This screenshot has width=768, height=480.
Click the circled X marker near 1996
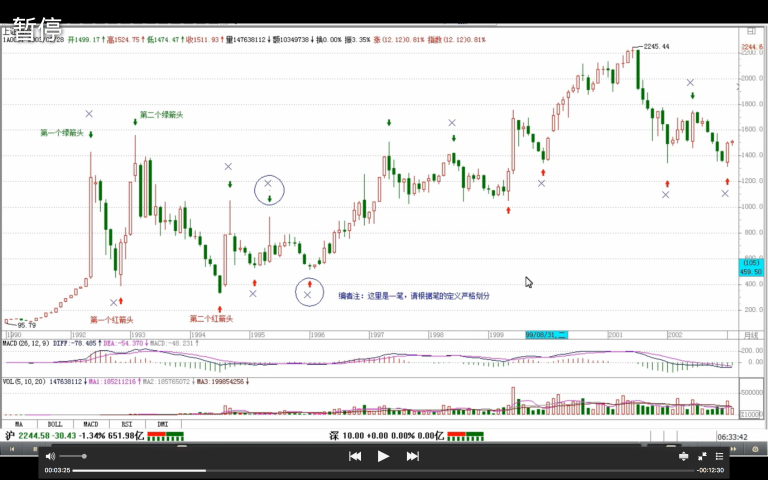coord(308,294)
